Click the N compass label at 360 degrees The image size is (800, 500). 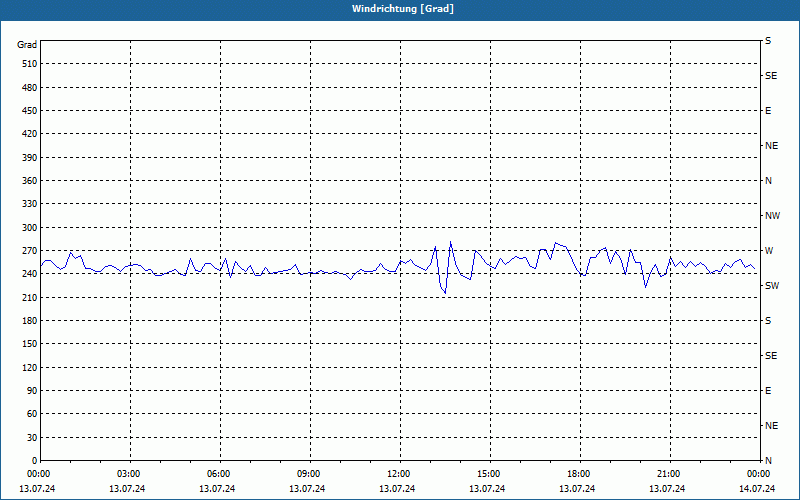pos(768,181)
